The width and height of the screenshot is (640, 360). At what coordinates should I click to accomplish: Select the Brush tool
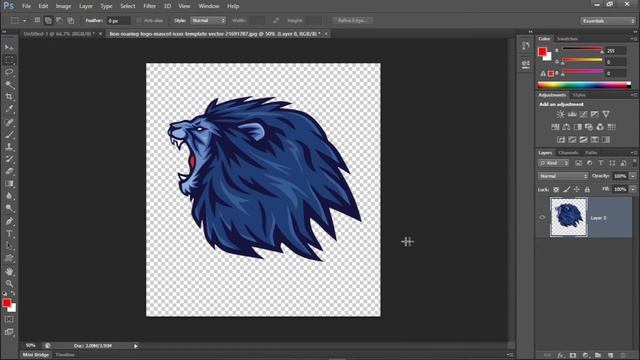pos(9,134)
